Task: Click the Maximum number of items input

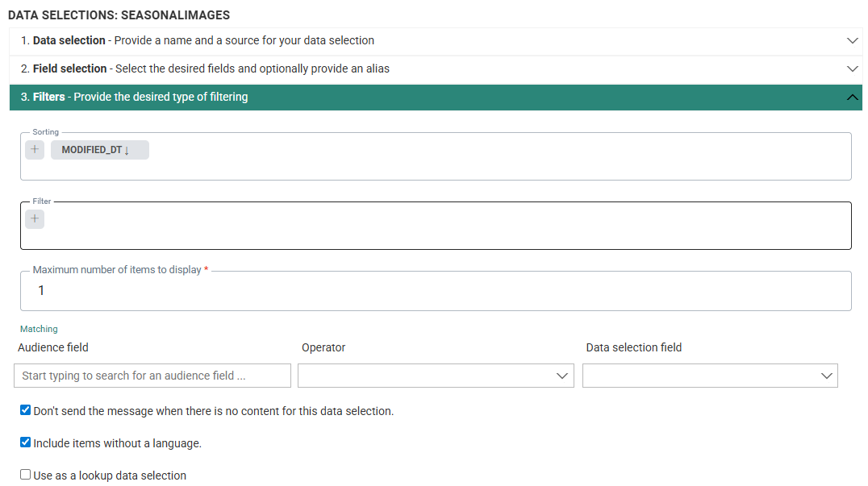Action: [x=436, y=291]
